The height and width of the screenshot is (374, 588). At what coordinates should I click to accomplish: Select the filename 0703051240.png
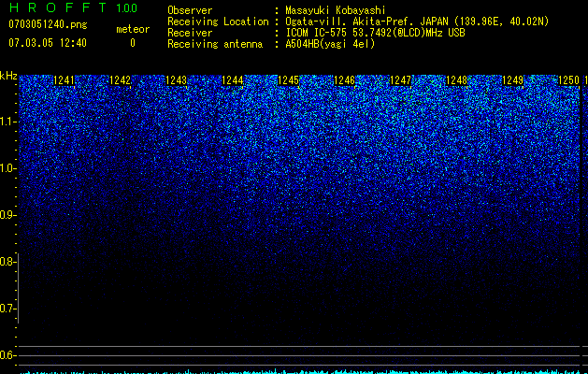tap(48, 24)
